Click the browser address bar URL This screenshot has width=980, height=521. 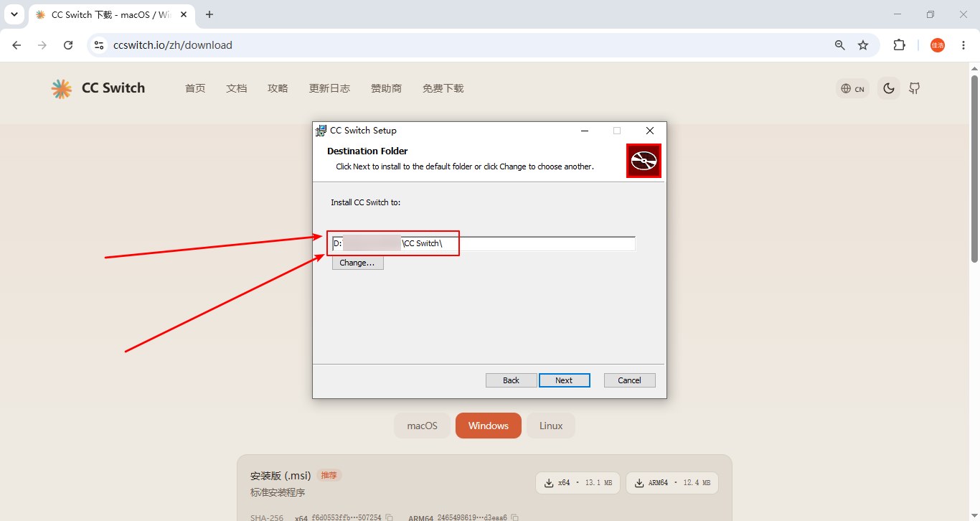click(173, 45)
